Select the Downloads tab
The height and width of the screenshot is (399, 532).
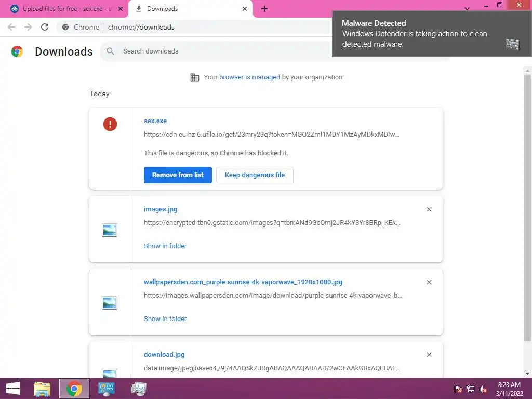pos(190,9)
